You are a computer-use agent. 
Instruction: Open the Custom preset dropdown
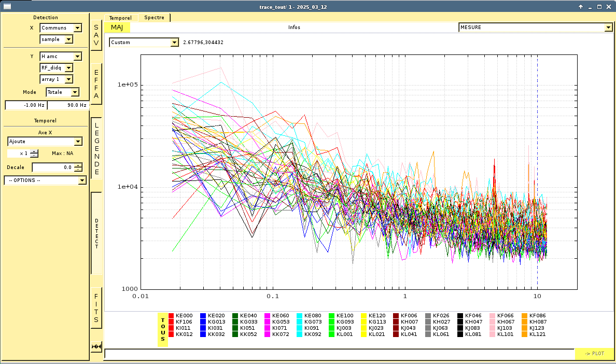click(144, 43)
